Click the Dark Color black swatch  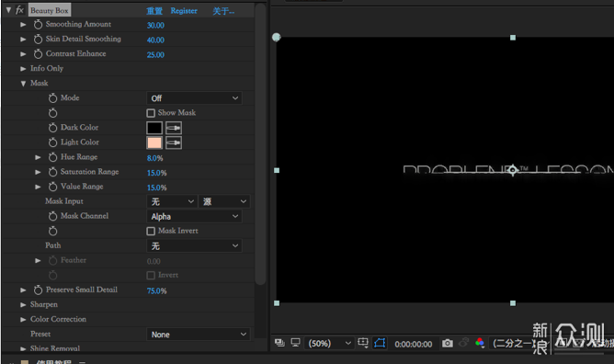tap(154, 128)
